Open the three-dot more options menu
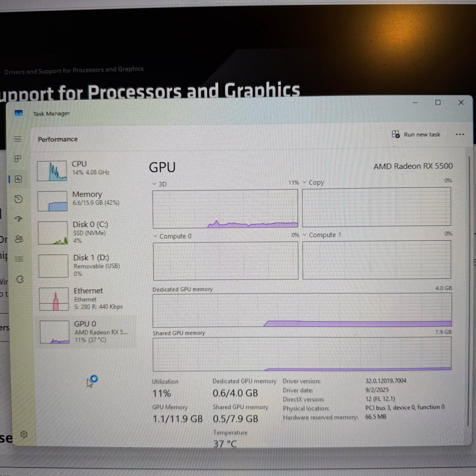Screen dimensions: 476x476 pos(460,135)
